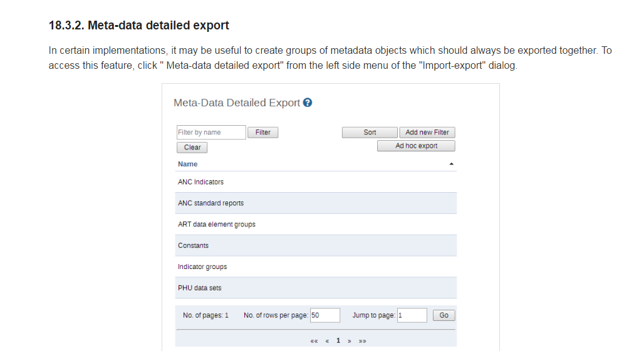Go to previous page arrow icon
This screenshot has height=351, width=644.
(327, 341)
